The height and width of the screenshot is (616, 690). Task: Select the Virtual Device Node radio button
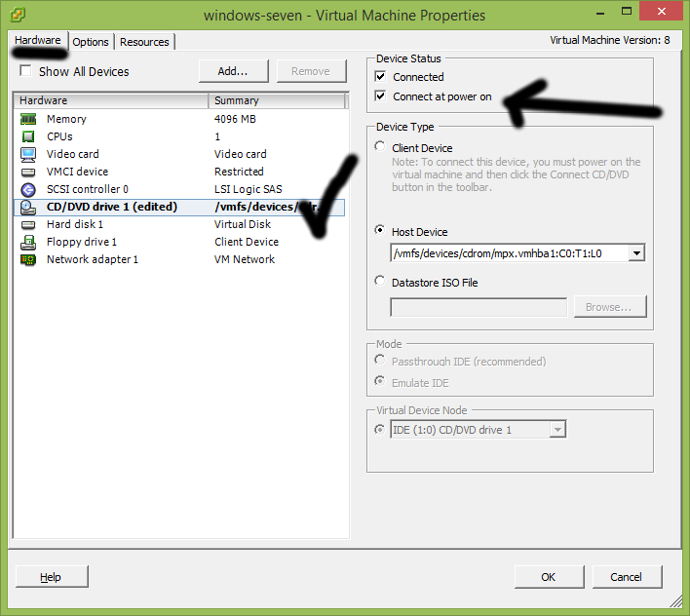(x=380, y=430)
